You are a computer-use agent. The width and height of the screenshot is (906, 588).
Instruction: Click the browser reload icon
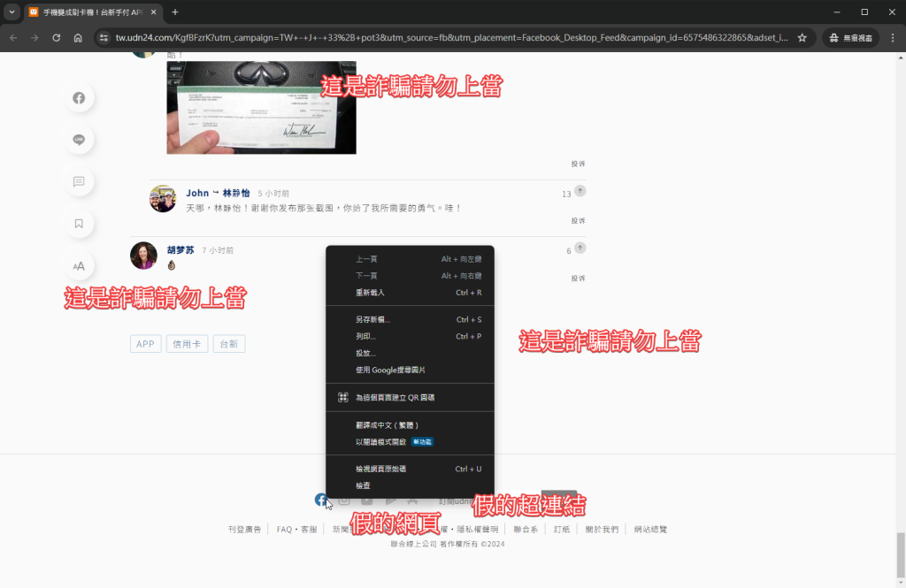[57, 38]
